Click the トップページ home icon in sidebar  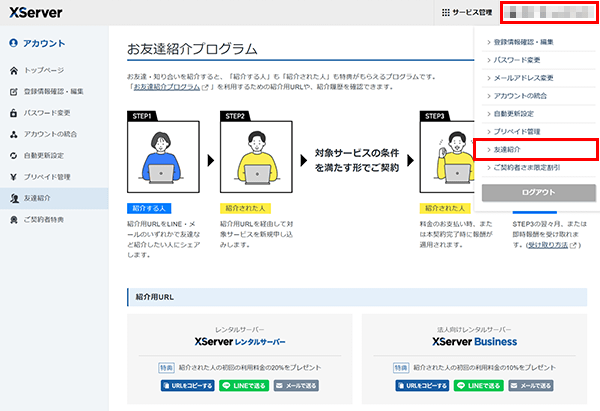tap(14, 71)
